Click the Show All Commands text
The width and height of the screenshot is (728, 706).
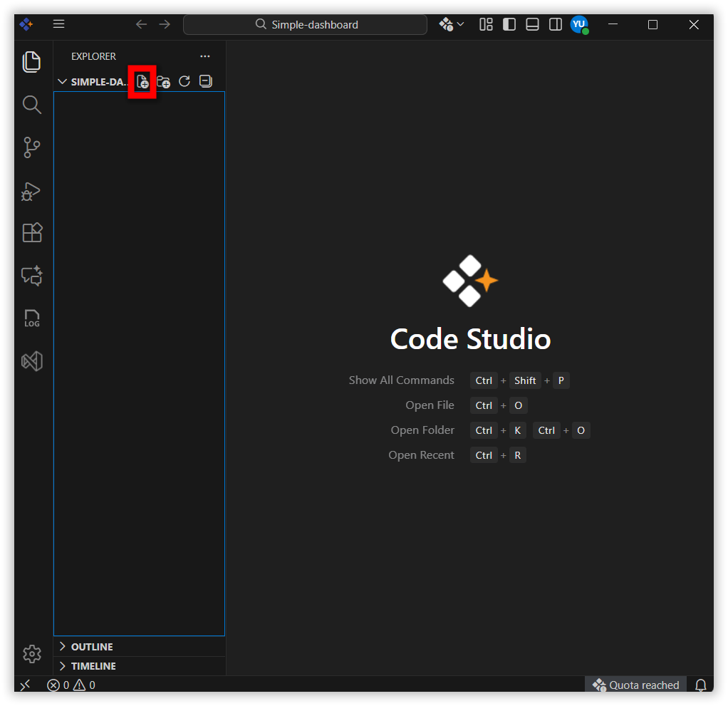click(401, 380)
